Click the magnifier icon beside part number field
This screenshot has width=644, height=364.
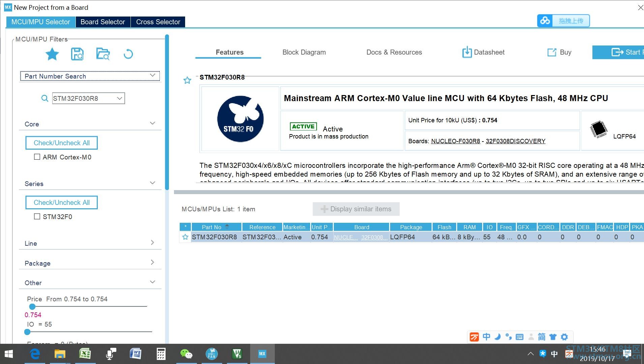click(x=45, y=98)
